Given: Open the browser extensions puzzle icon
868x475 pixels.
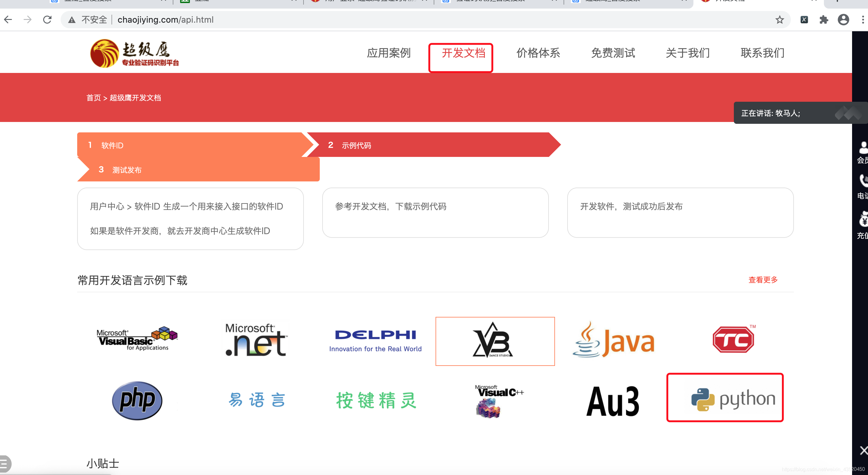Looking at the screenshot, I should click(x=824, y=20).
